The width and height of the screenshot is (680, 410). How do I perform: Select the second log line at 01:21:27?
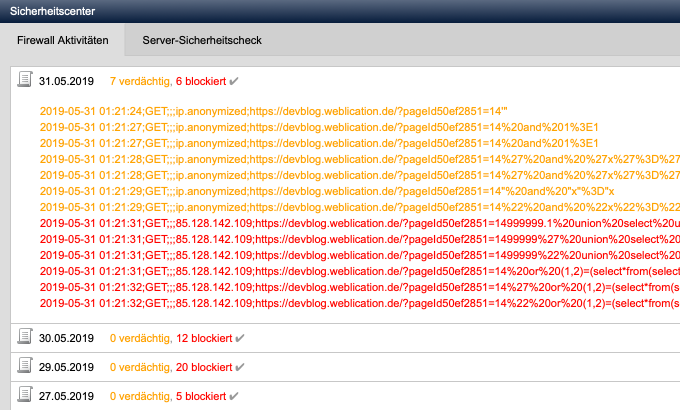coord(319,143)
